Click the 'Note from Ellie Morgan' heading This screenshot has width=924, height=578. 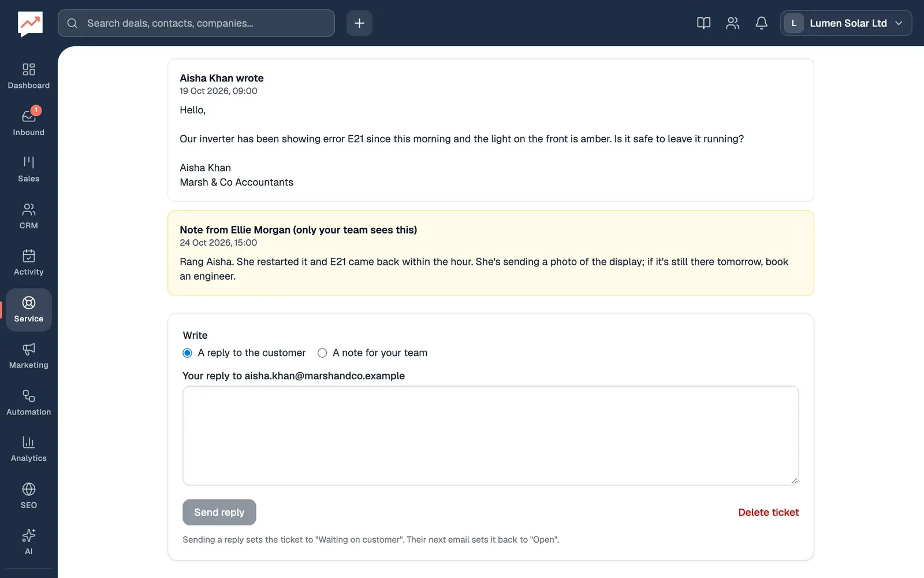point(298,230)
